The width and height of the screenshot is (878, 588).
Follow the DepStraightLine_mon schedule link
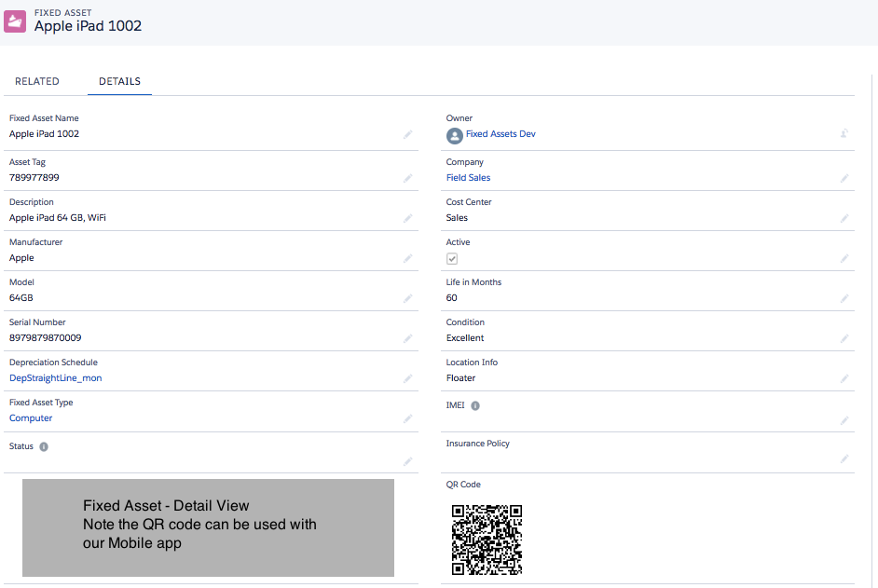[x=55, y=378]
